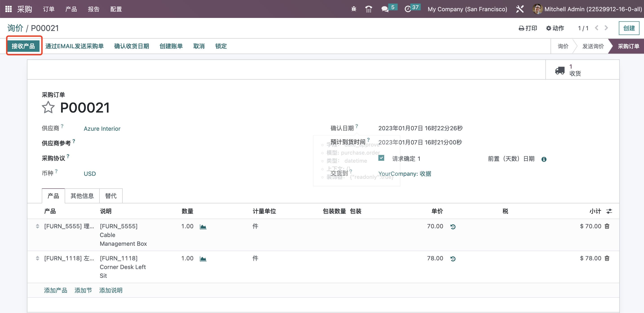Click the debug bug icon

pos(353,9)
